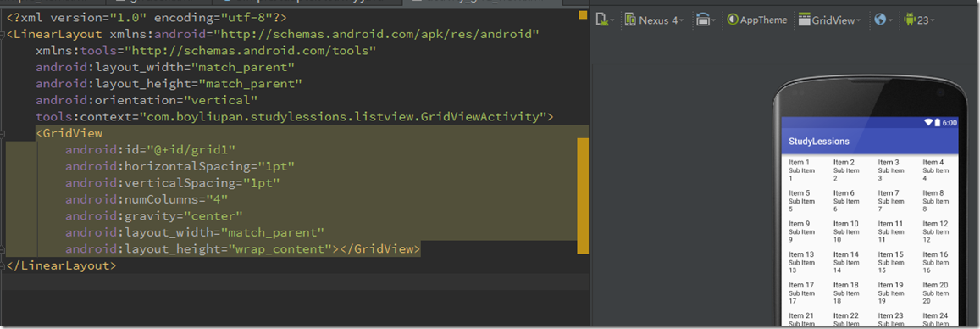
Task: Click the numColumns="4" attribute
Action: [x=147, y=199]
